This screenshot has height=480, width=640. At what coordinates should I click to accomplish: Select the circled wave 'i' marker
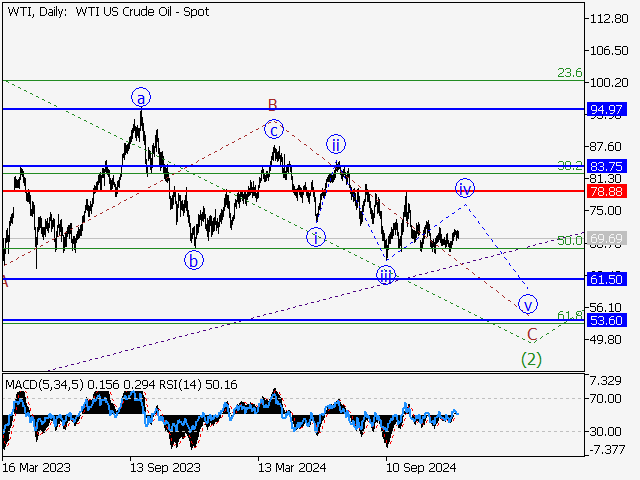click(x=316, y=237)
